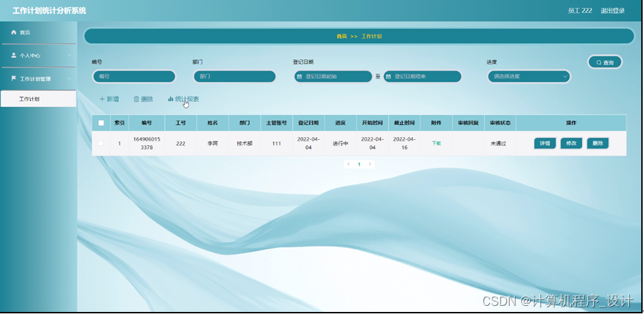Click the 工作计划统计分析系统 title

point(49,11)
